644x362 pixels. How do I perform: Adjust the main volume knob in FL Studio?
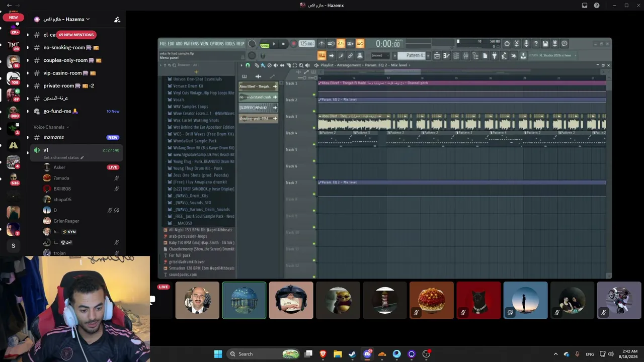[252, 44]
